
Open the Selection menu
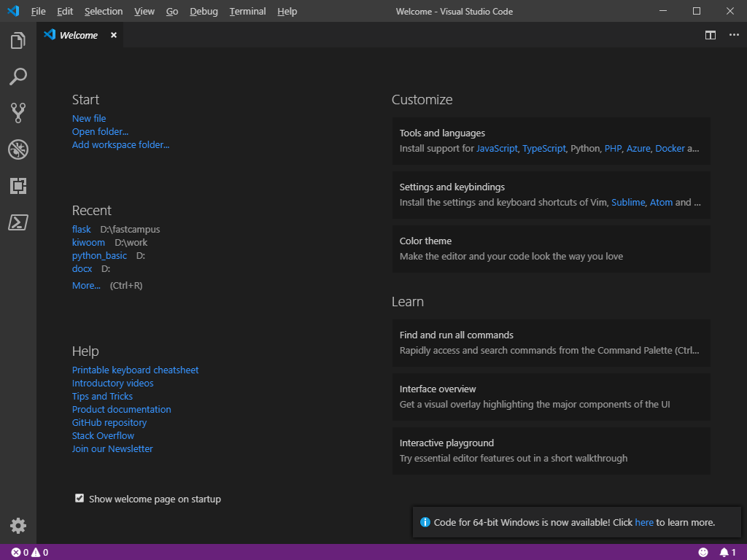[104, 11]
